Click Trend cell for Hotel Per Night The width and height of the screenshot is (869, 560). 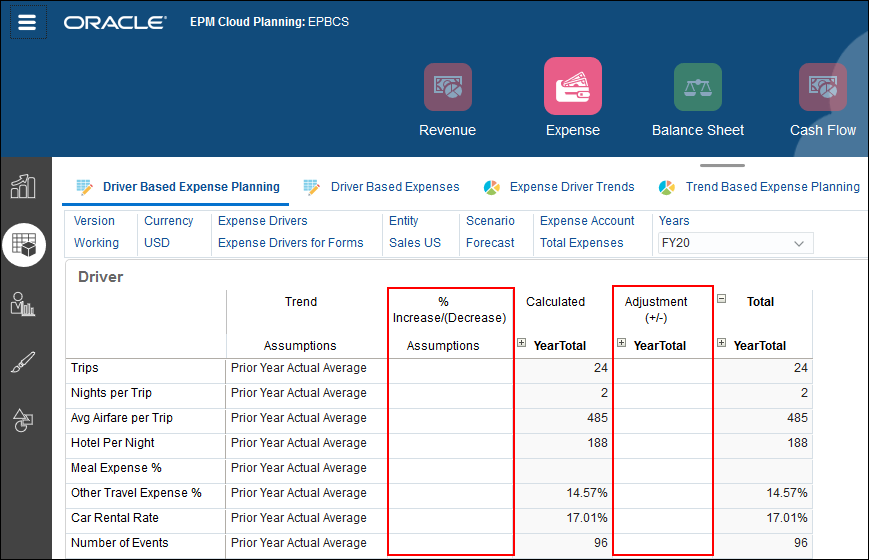[306, 445]
